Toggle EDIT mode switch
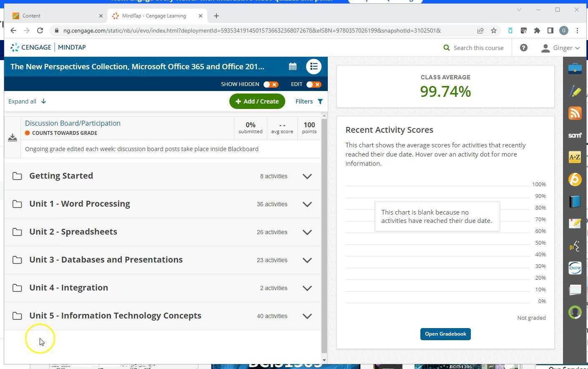This screenshot has width=588, height=369. pyautogui.click(x=314, y=84)
